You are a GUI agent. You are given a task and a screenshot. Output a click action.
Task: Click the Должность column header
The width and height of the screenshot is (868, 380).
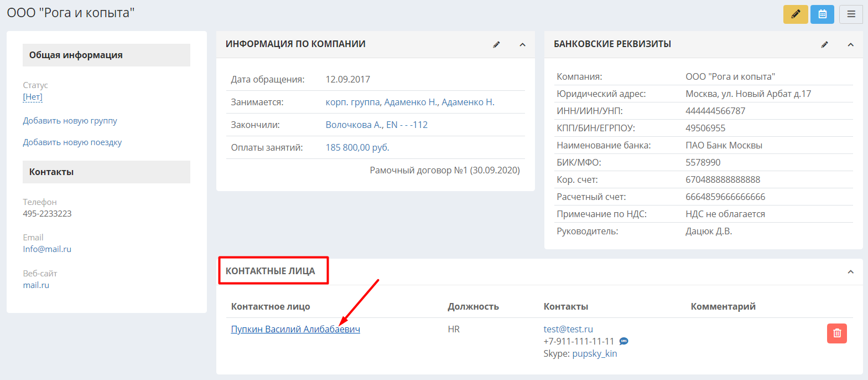pos(474,306)
